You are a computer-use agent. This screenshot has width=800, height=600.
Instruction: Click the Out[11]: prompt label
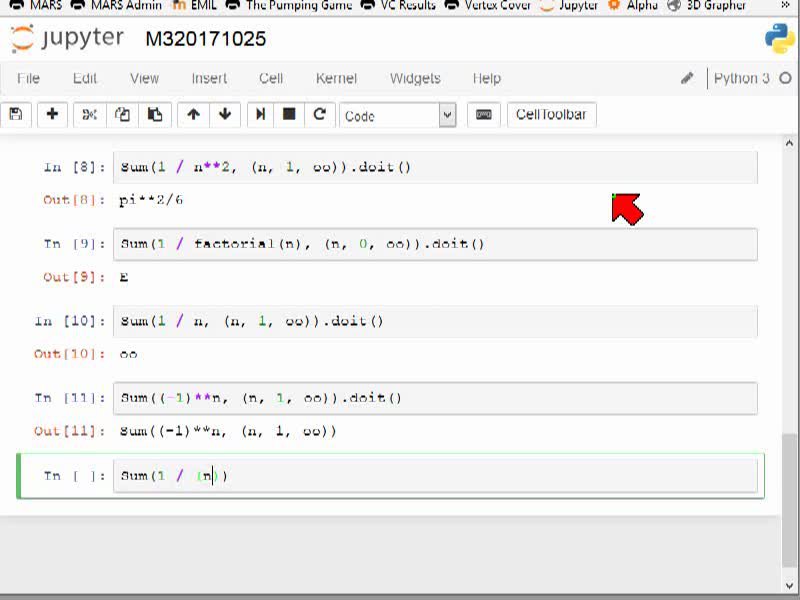70,431
